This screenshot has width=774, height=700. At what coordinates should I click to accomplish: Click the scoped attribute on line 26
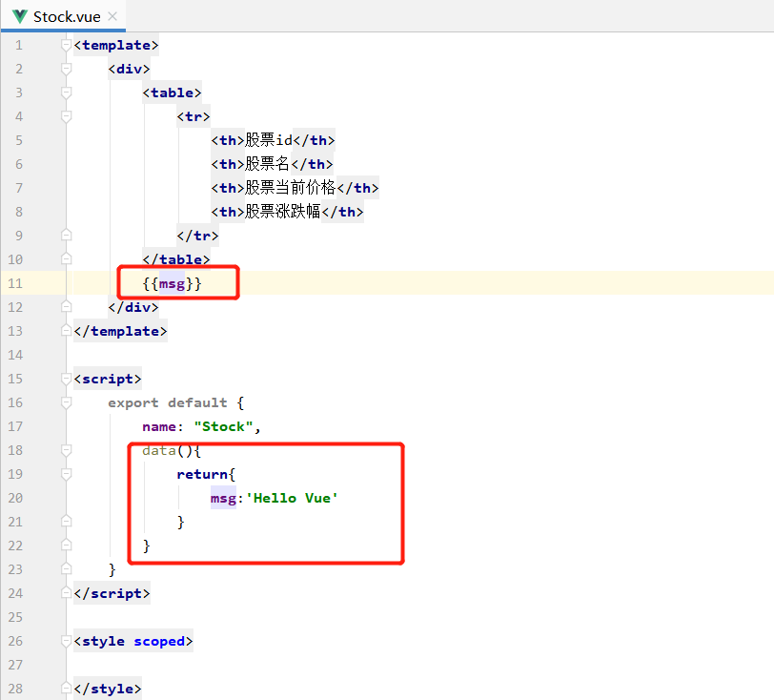point(159,641)
